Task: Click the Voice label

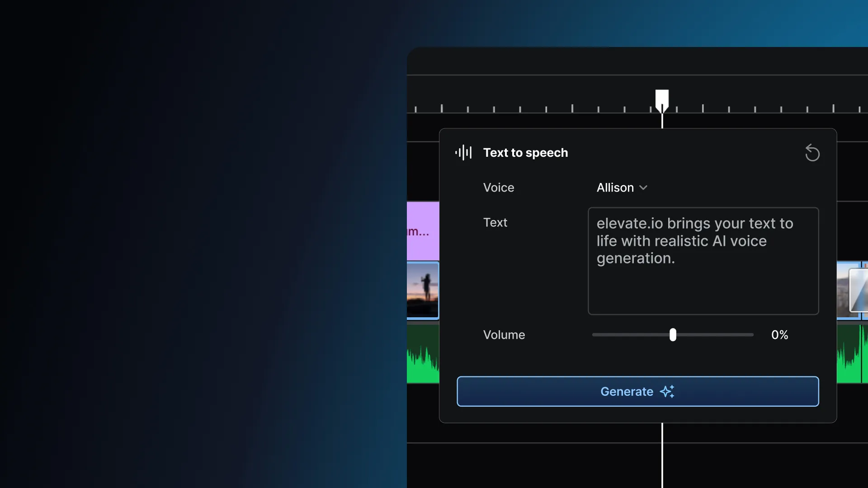Action: [498, 188]
